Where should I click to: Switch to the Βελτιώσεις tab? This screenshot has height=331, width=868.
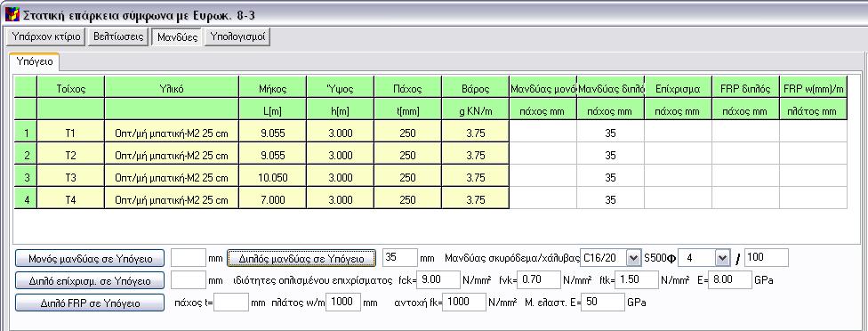[x=118, y=37]
